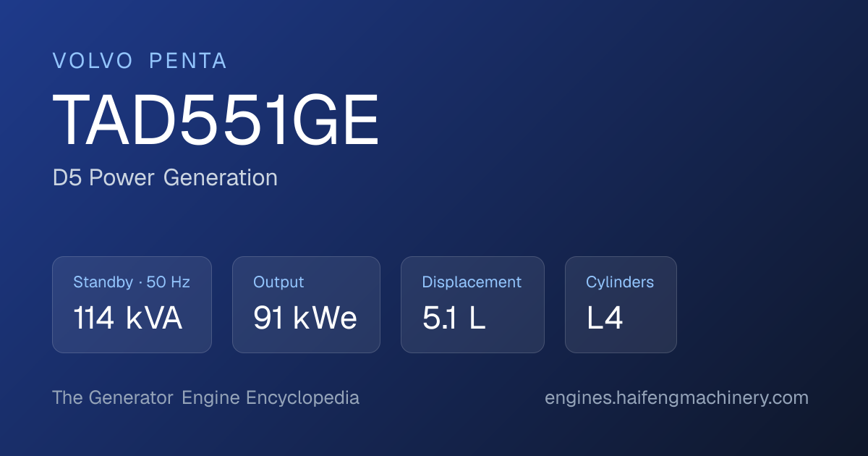Open the Cylinders spec card
This screenshot has height=456, width=868.
click(621, 305)
